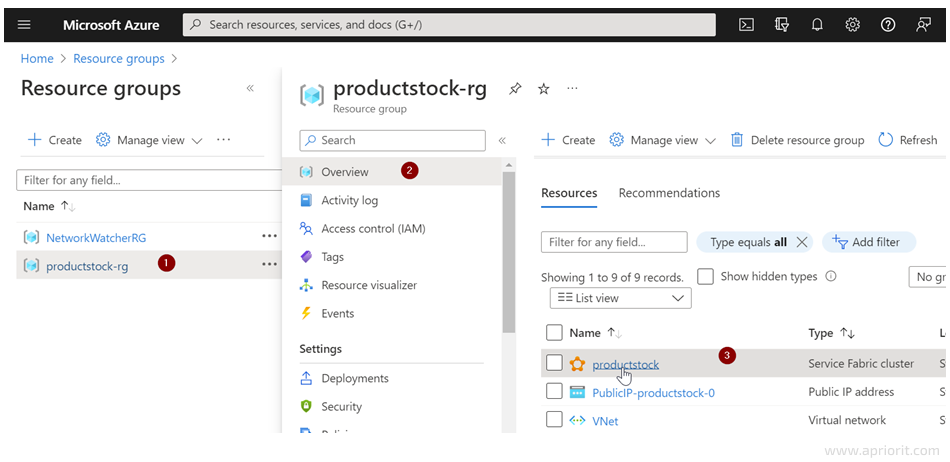
Task: Pin productstock-rg to dashboard
Action: (515, 89)
